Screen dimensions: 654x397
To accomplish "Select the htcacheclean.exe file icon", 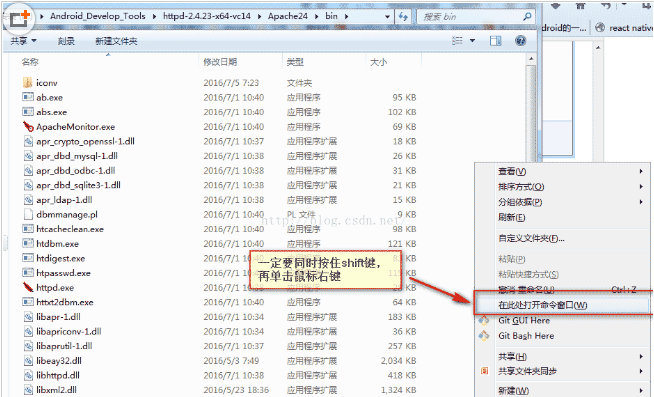I will pyautogui.click(x=28, y=229).
